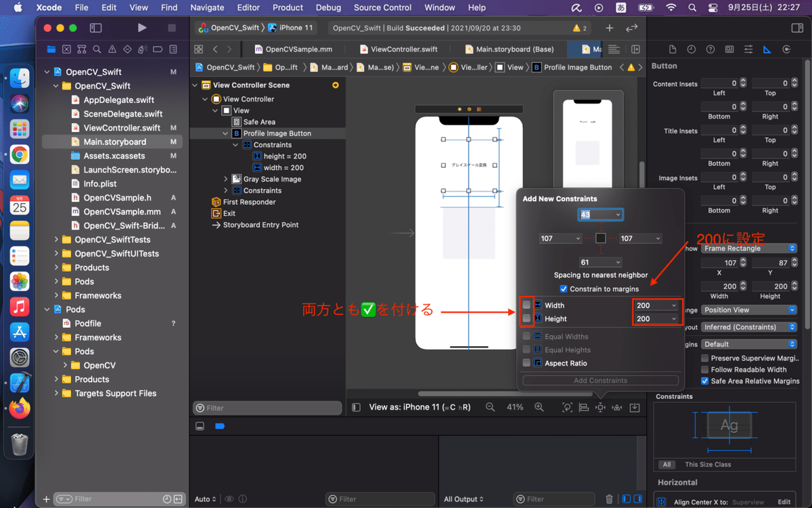Open the Align constraints menu

[x=584, y=407]
